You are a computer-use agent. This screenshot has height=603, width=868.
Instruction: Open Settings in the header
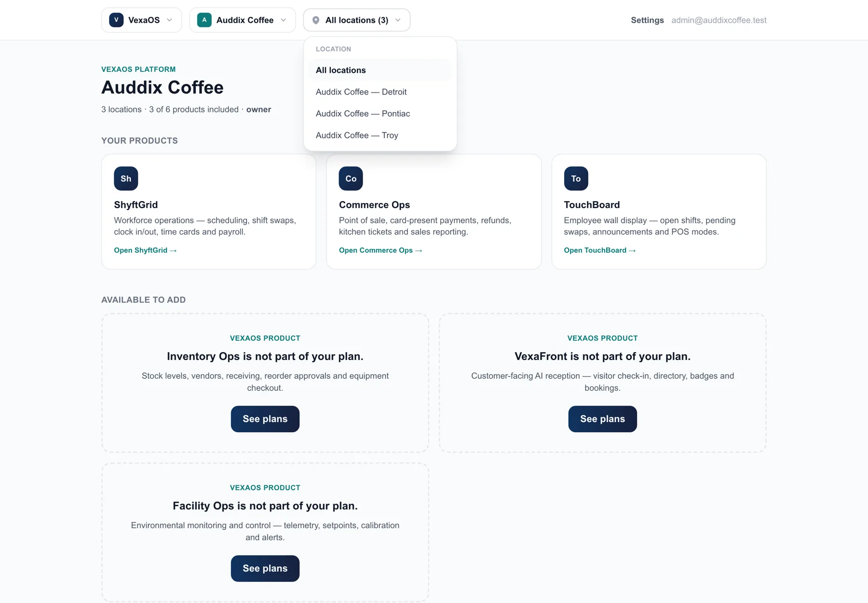pos(647,20)
